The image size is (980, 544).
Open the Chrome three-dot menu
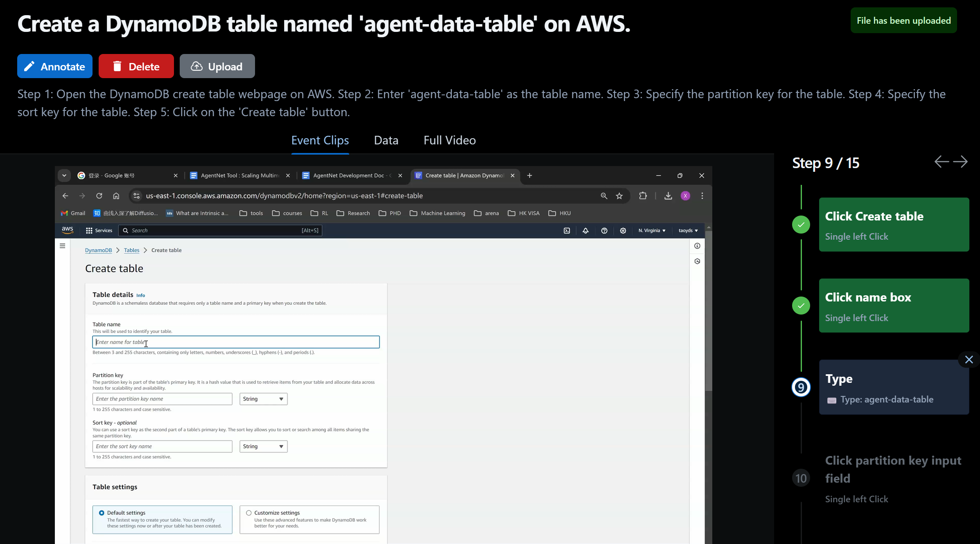(702, 196)
